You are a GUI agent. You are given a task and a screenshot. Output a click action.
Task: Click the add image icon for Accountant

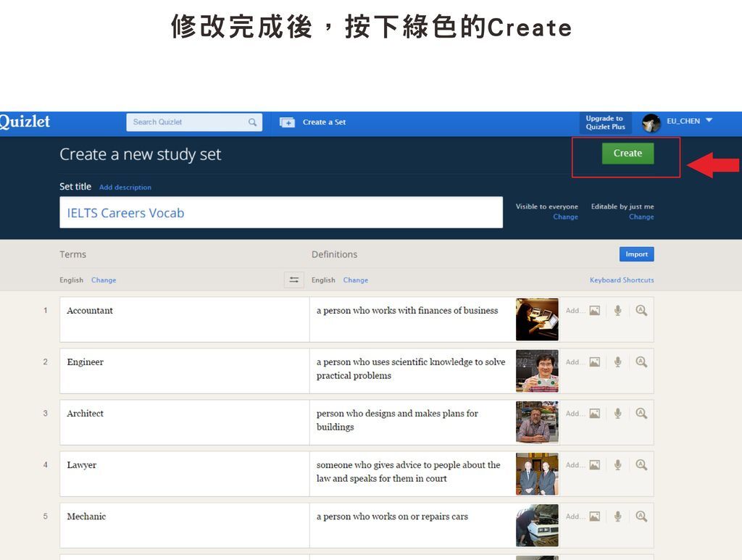[595, 311]
